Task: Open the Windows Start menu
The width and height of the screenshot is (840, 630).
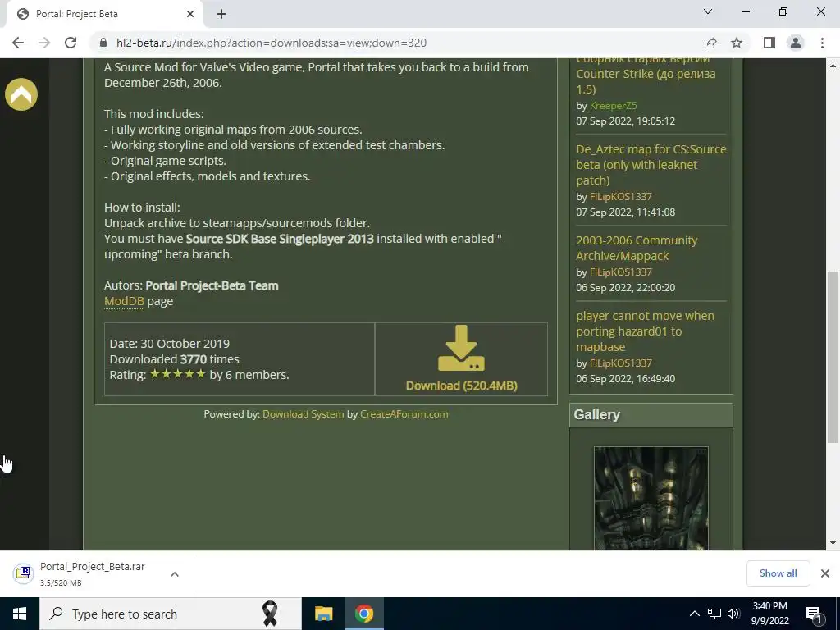Action: [x=20, y=614]
